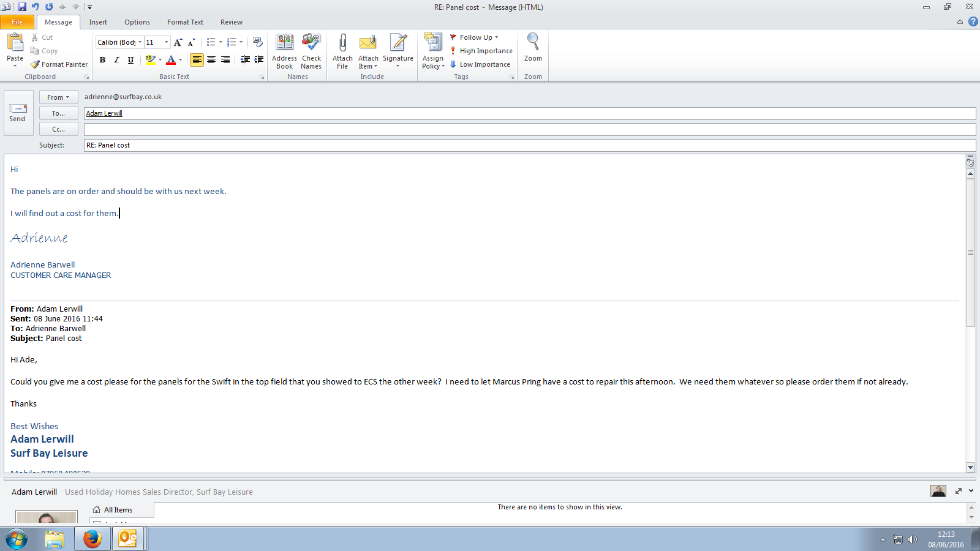The height and width of the screenshot is (551, 980).
Task: Open the Clipboard pane dialog launcher
Action: (86, 77)
